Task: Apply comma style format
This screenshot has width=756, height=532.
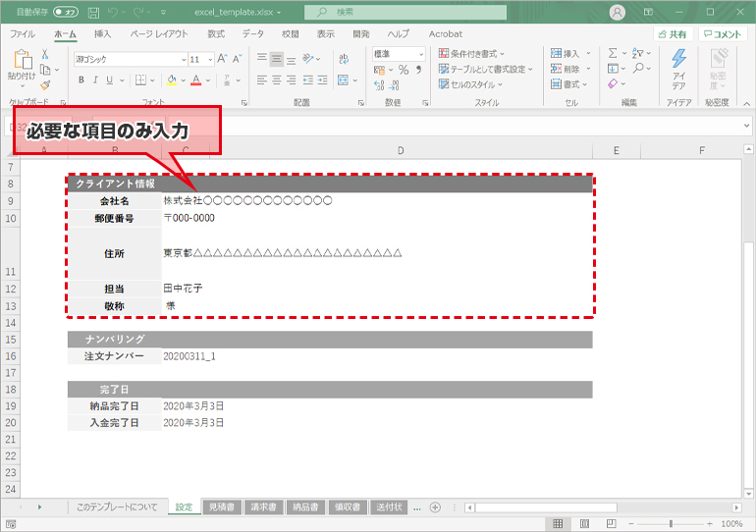Action: click(418, 70)
